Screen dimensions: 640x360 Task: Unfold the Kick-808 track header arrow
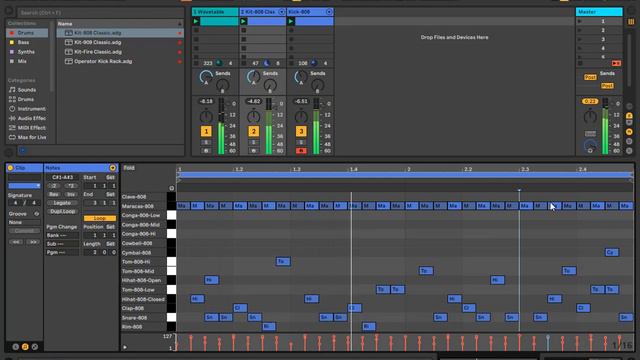pyautogui.click(x=329, y=12)
